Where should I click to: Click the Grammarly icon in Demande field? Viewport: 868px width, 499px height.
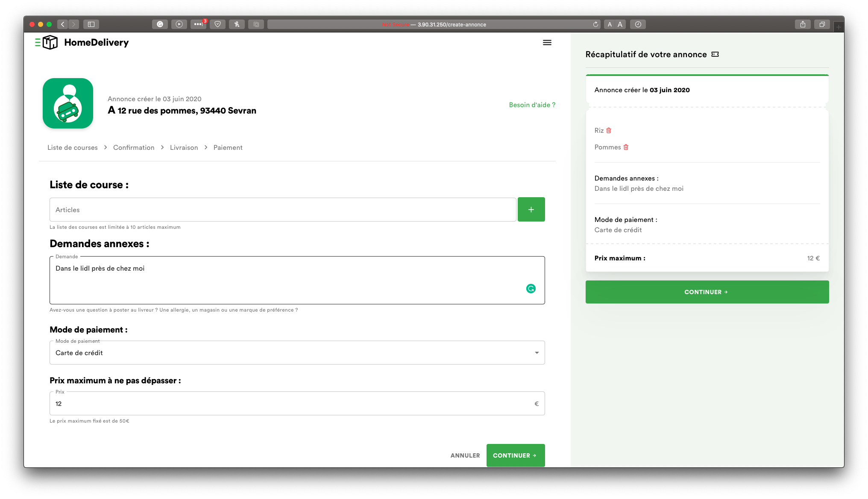531,289
